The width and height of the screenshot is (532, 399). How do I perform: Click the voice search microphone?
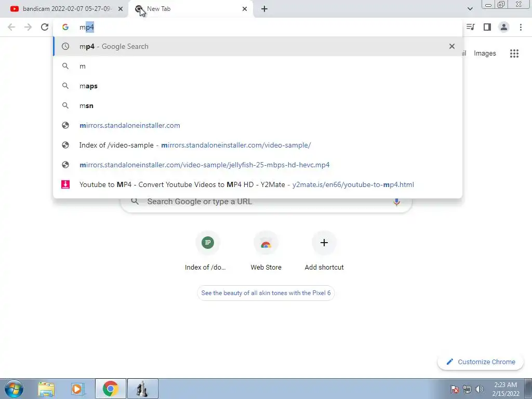click(396, 202)
